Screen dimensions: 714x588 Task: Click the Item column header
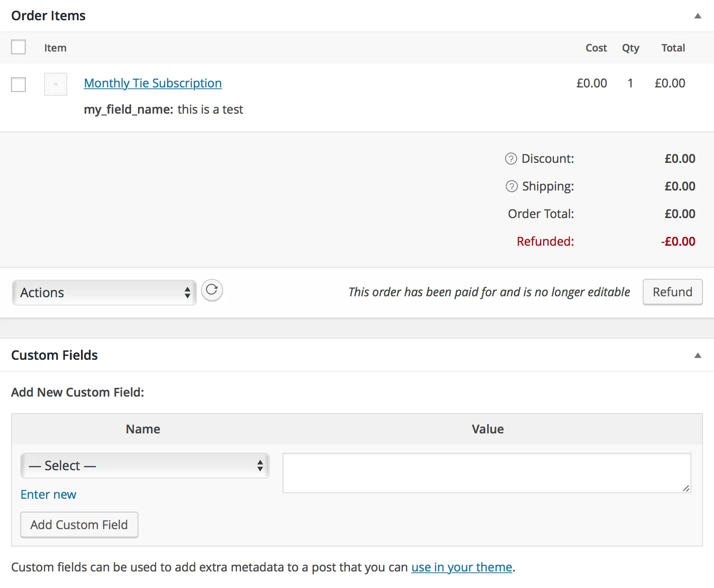[x=55, y=48]
